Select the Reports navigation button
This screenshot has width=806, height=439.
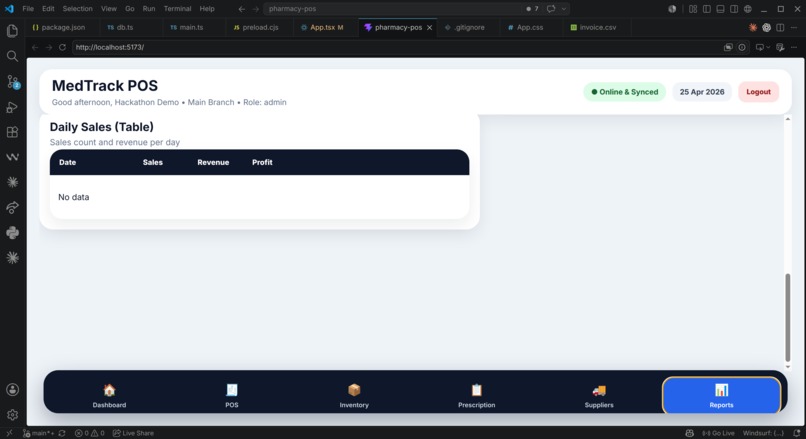721,395
